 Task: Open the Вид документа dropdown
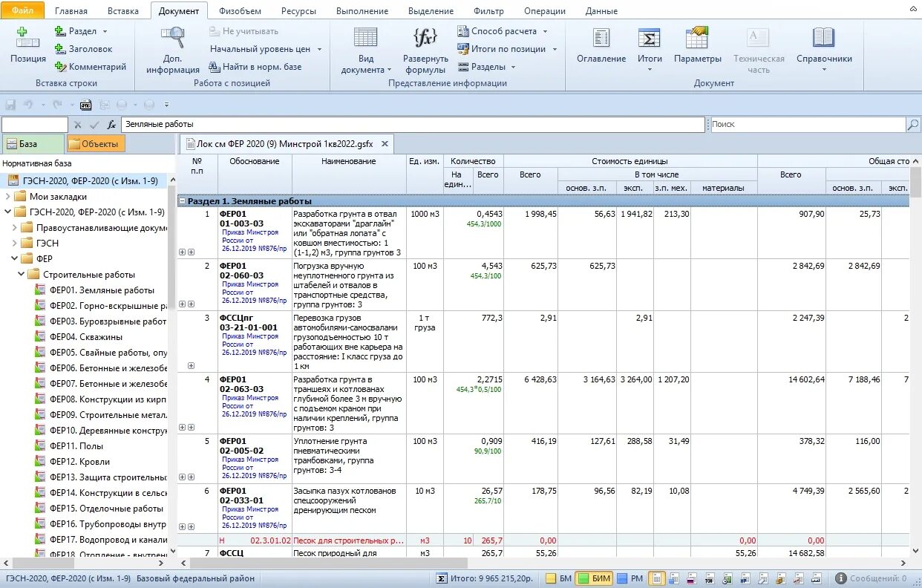(x=365, y=49)
